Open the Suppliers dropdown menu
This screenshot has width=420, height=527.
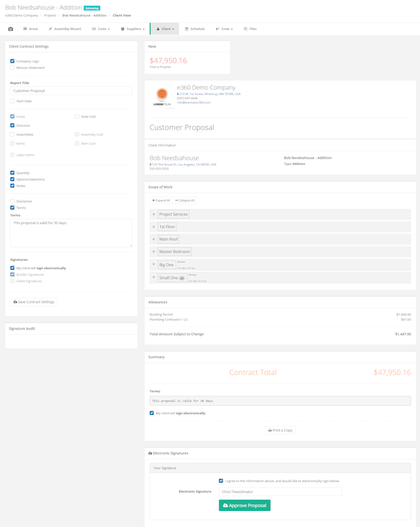click(132, 29)
